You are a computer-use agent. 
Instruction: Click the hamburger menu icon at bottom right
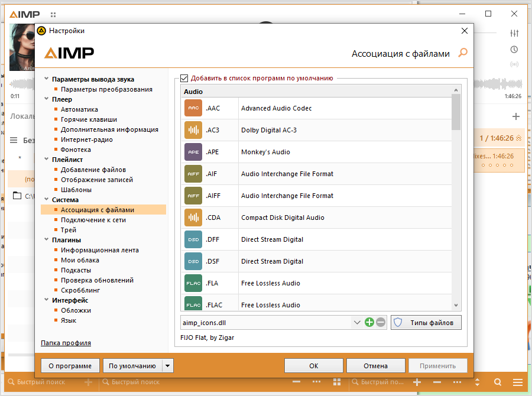517,382
